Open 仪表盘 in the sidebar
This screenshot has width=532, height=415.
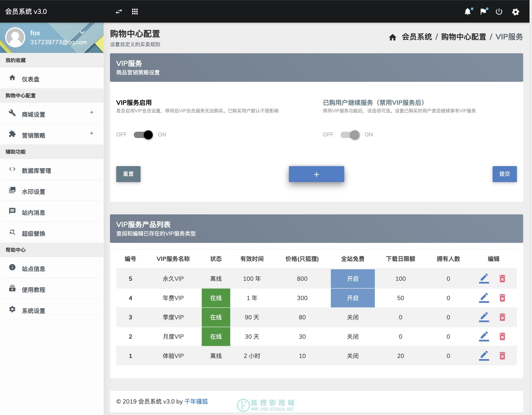click(52, 79)
